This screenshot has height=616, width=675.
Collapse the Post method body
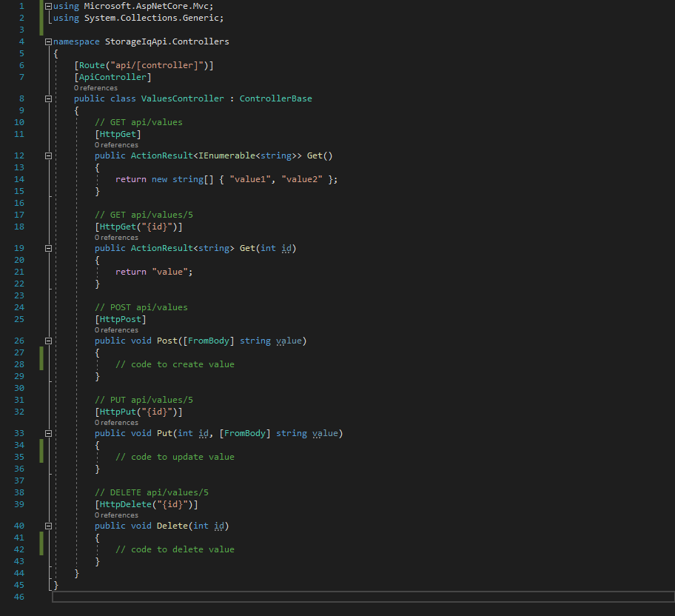(47, 341)
